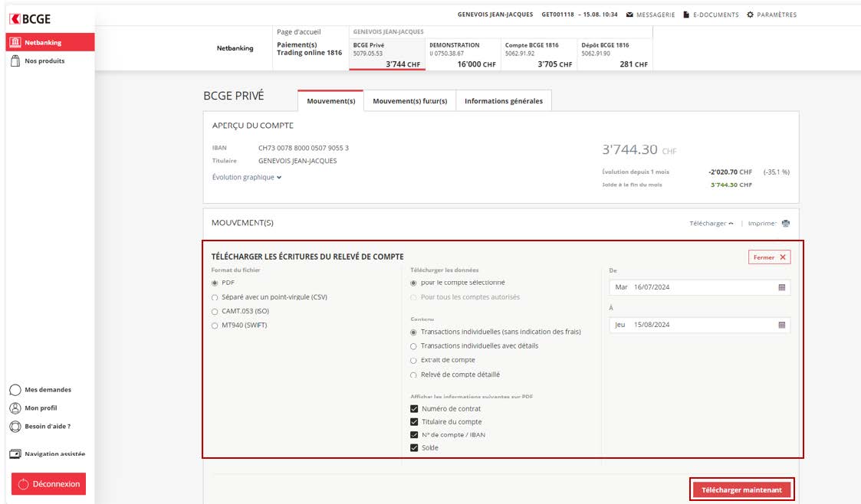The height and width of the screenshot is (504, 861).
Task: Open Trading online 1816 link
Action: [309, 53]
